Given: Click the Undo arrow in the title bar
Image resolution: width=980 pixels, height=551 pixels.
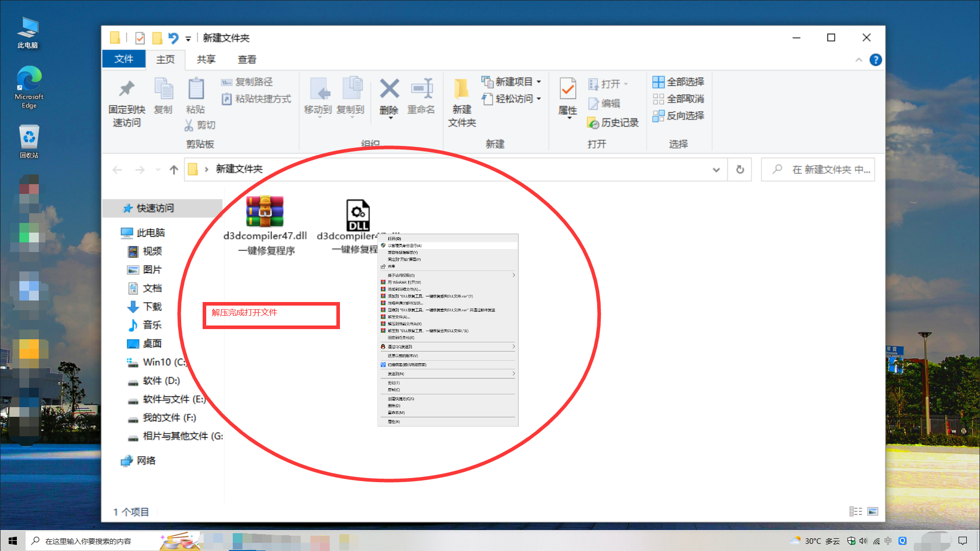Looking at the screenshot, I should pos(173,38).
